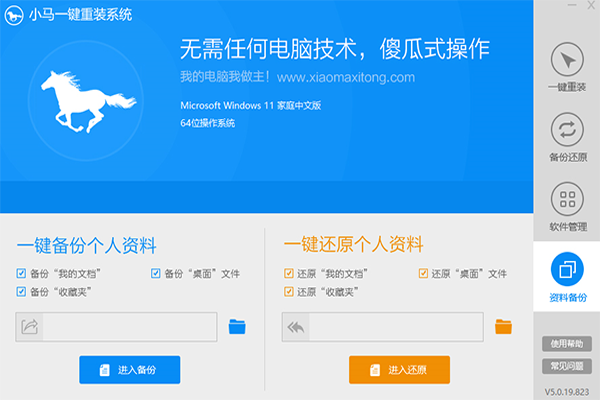Click the export arrow icon in backup path
Screen dimensions: 600x400
(x=29, y=327)
